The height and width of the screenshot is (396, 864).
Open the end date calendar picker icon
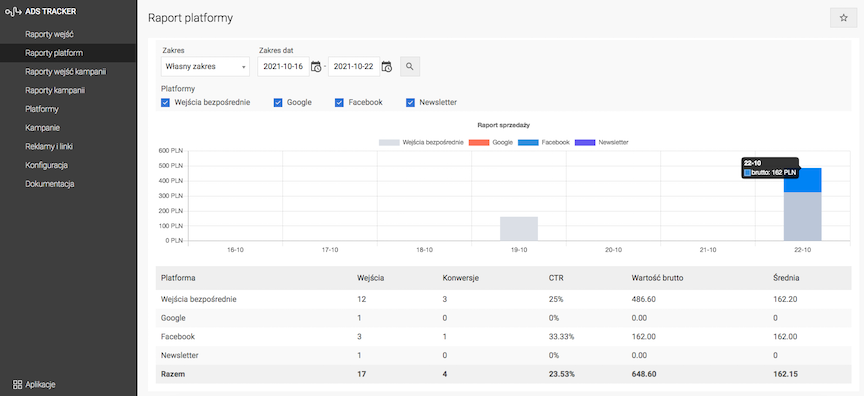[x=386, y=67]
